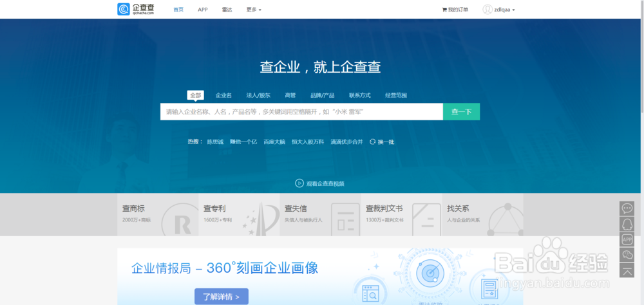Open the APP download sidebar icon
Viewport: 644px width, 305px height.
(627, 239)
